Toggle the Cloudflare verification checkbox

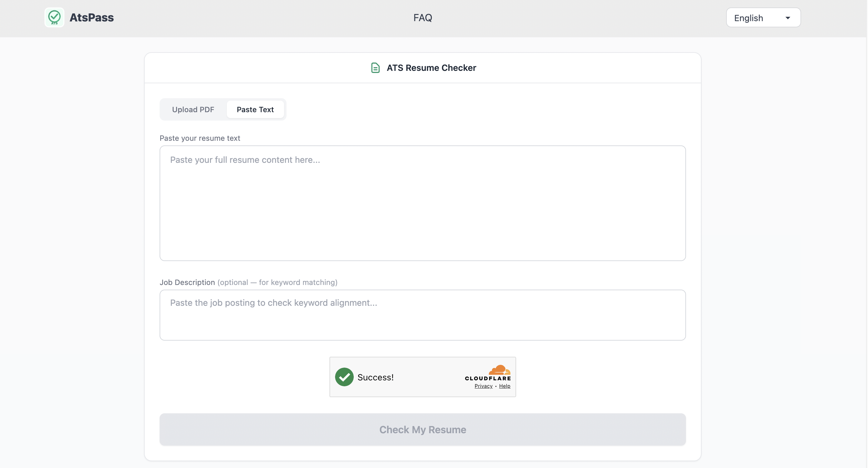(344, 377)
